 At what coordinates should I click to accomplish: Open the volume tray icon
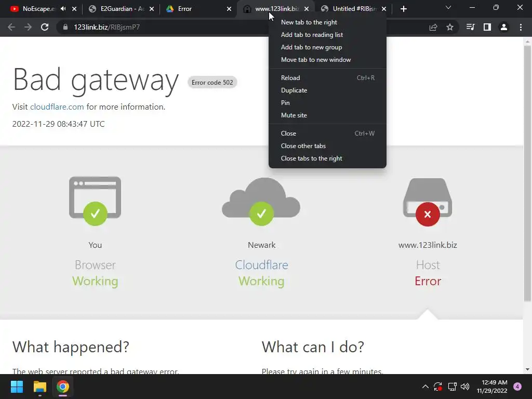tap(465, 387)
